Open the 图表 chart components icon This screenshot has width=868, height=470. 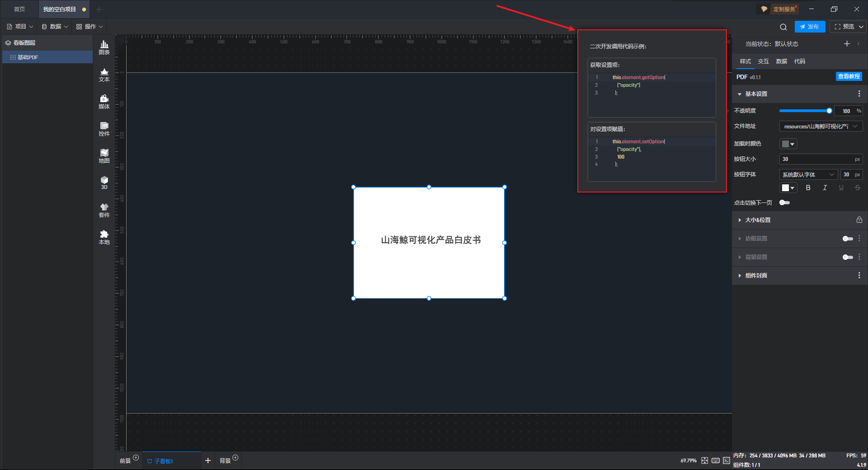(104, 47)
